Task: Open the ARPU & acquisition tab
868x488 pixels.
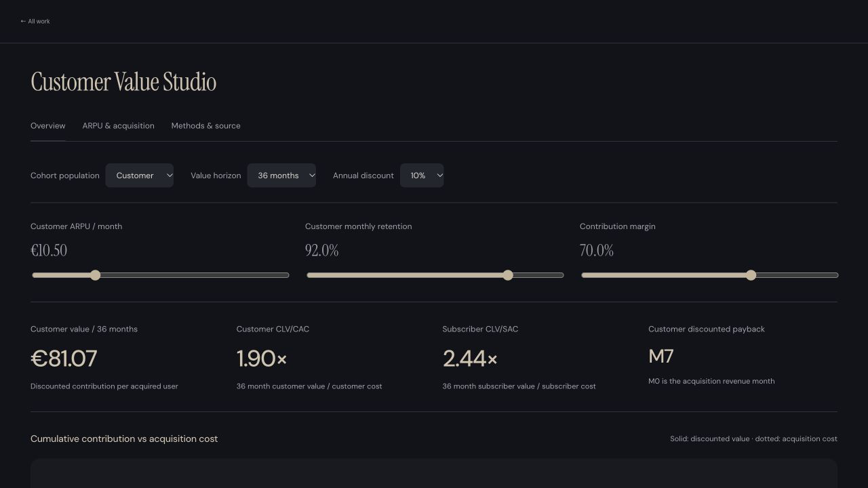Action: [x=118, y=125]
